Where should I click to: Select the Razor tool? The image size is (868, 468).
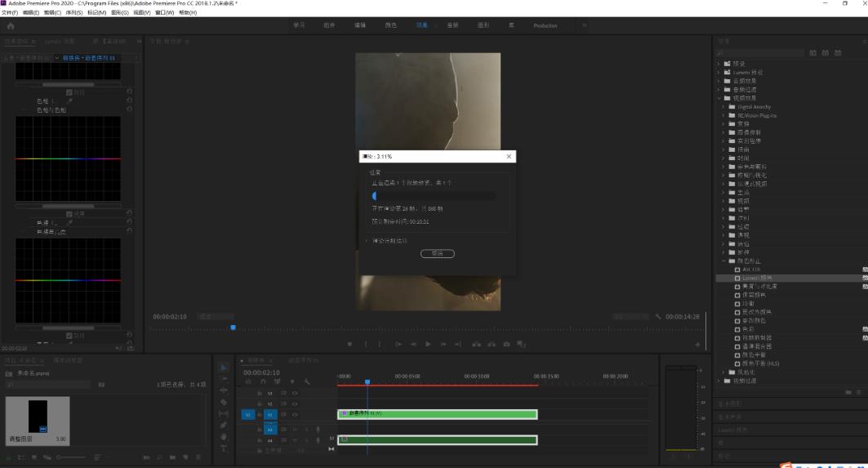coord(224,402)
